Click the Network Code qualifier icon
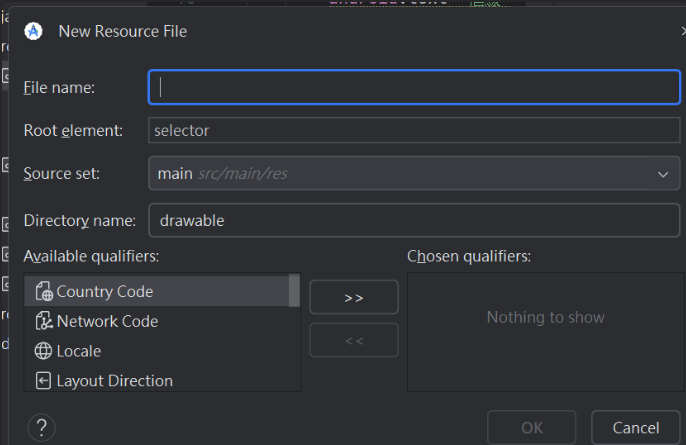The height and width of the screenshot is (445, 686). tap(43, 322)
